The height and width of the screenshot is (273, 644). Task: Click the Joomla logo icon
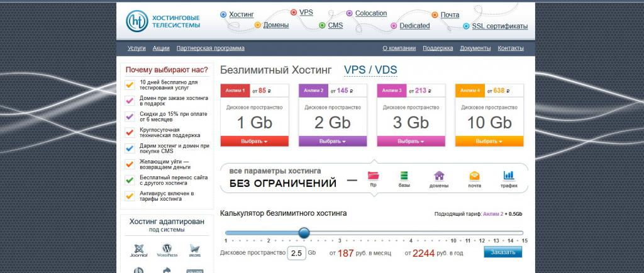tap(139, 250)
